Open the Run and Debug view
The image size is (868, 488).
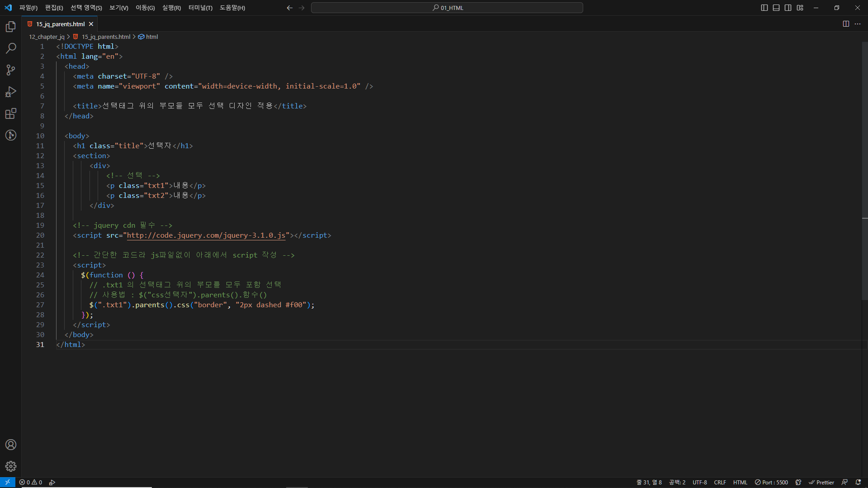point(11,92)
